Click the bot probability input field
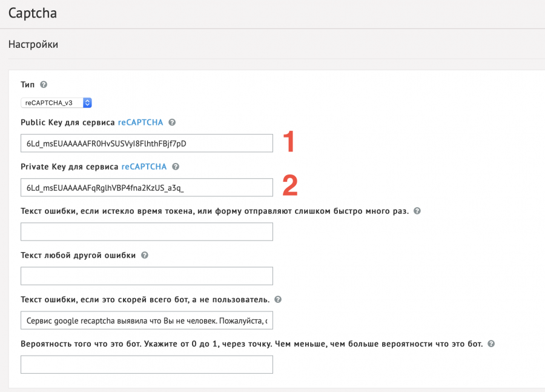545x392 pixels. [147, 364]
